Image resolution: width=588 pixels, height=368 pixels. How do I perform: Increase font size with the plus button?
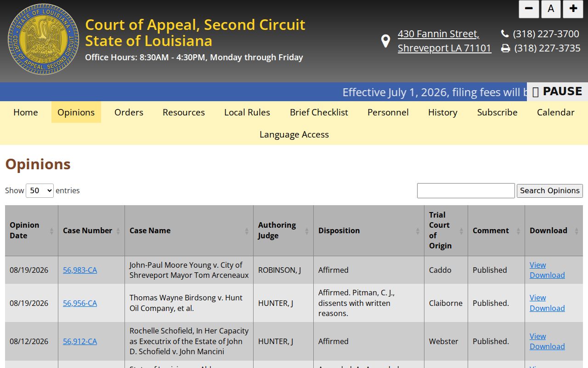pos(573,9)
